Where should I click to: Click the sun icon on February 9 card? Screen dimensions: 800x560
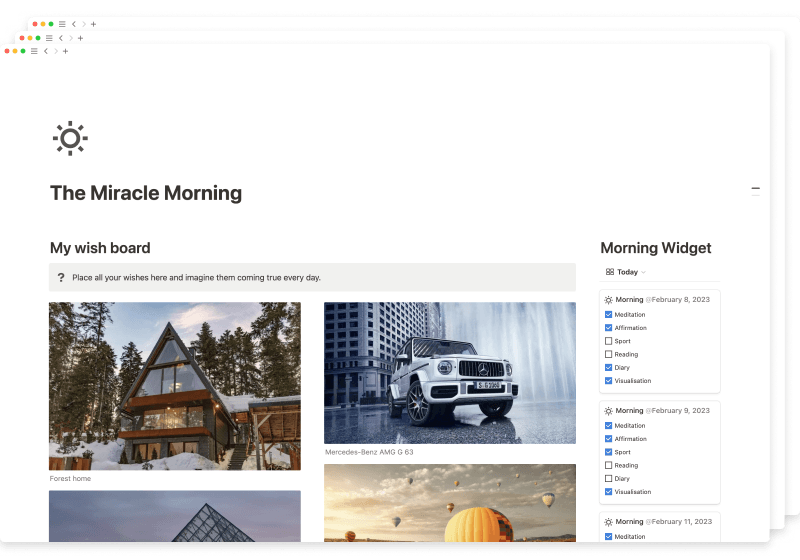(608, 411)
